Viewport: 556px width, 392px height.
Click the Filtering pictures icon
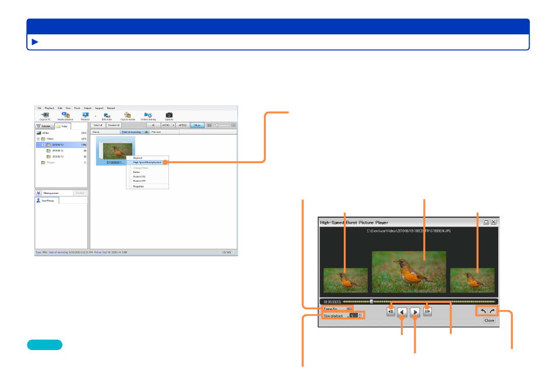point(38,193)
